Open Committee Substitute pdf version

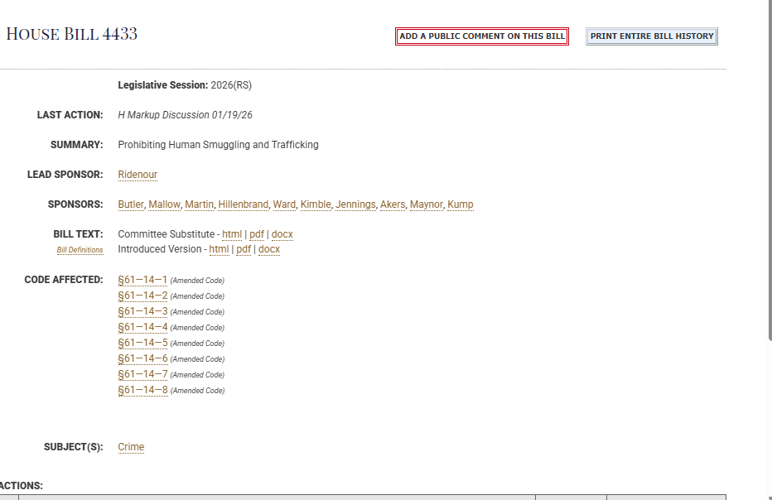click(256, 235)
